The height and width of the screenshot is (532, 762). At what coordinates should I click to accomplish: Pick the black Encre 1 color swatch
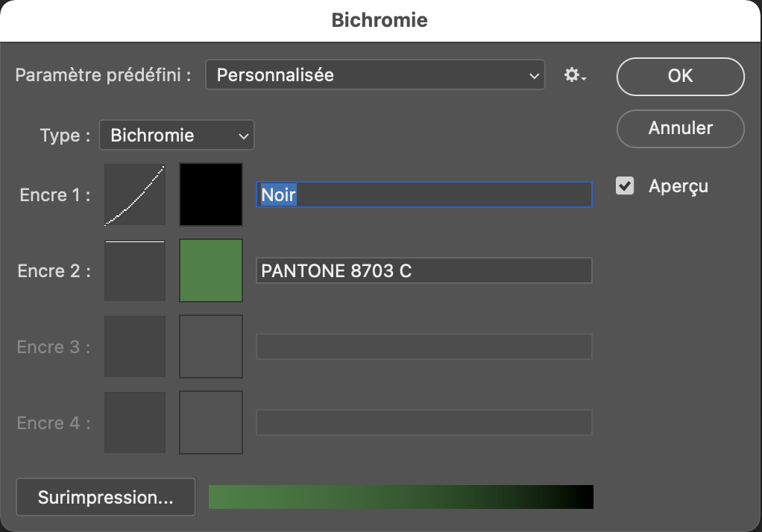211,194
